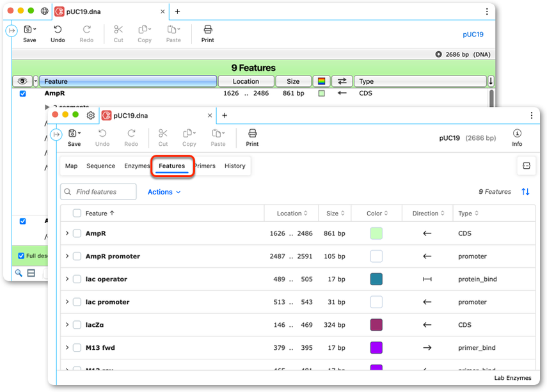547x392 pixels.
Task: Expand the lac promoter row chevron
Action: 67,302
